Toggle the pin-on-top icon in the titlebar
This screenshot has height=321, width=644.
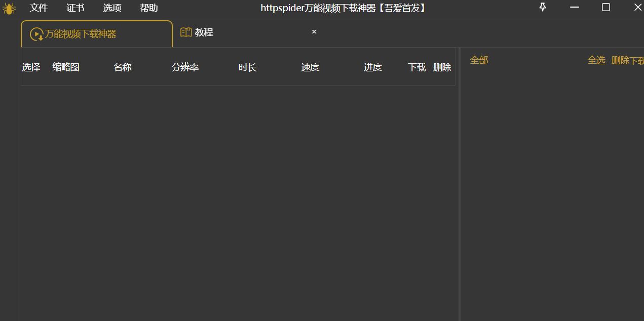(542, 7)
